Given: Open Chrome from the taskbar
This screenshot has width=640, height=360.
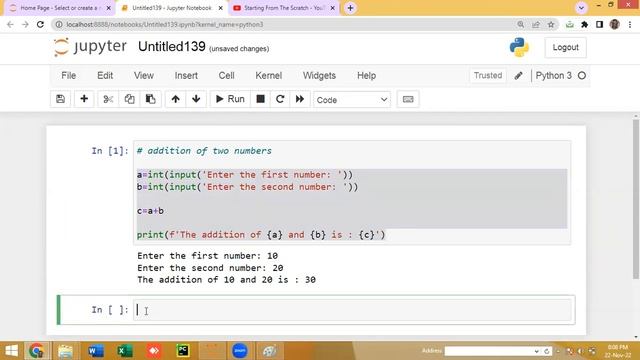Looking at the screenshot, I should point(36,351).
